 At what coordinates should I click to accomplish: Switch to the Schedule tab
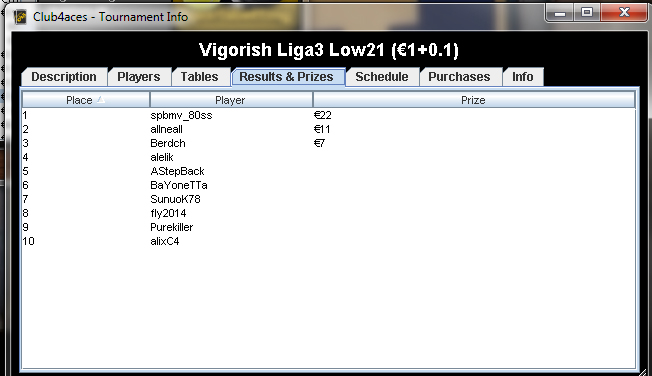[382, 77]
